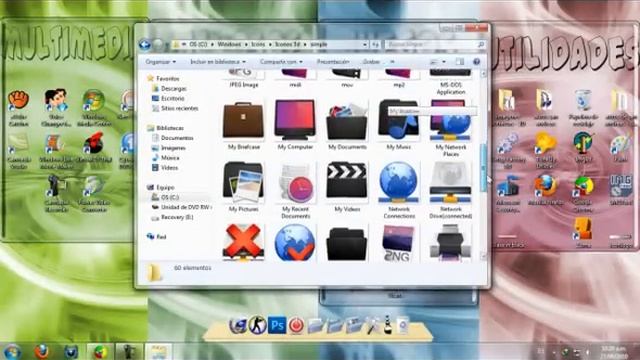The image size is (640, 360).
Task: Select the globe with red checkmark file
Action: tap(295, 242)
